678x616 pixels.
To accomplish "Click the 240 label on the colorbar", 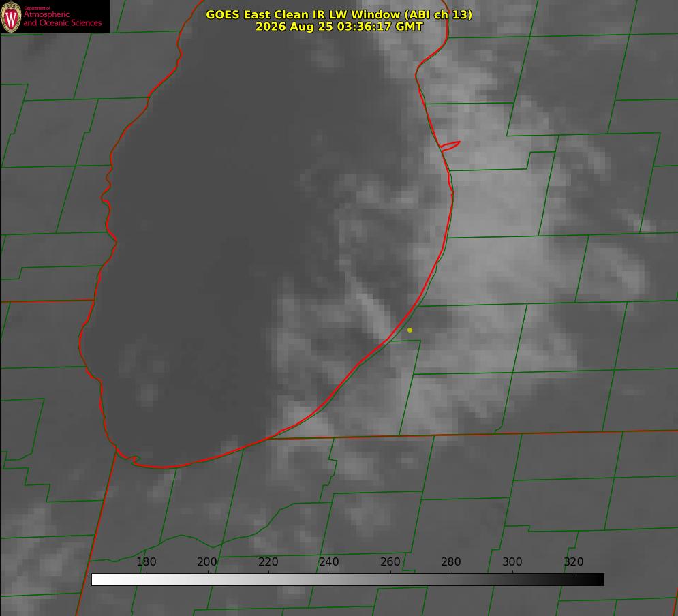I will coord(329,561).
